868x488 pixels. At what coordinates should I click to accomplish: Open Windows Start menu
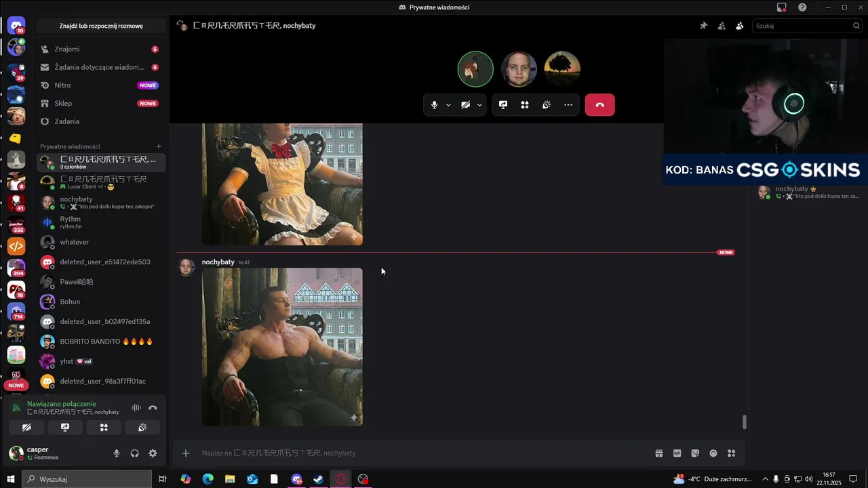coord(10,479)
